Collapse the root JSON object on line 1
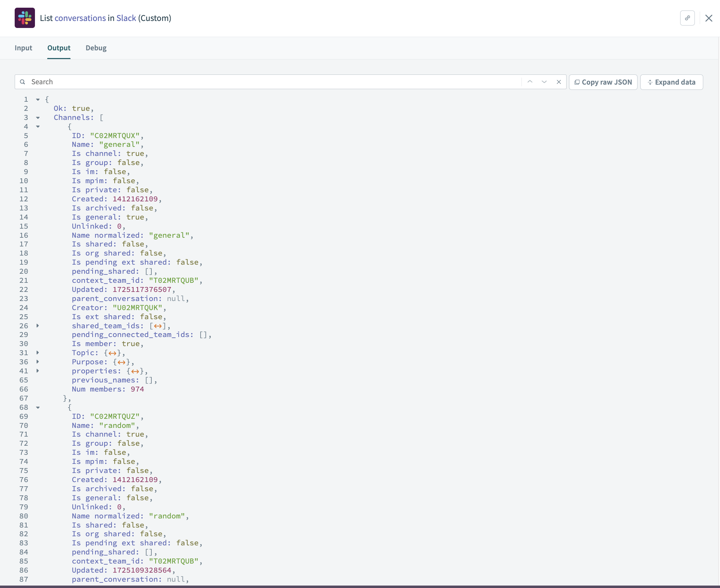This screenshot has height=588, width=720. tap(38, 100)
